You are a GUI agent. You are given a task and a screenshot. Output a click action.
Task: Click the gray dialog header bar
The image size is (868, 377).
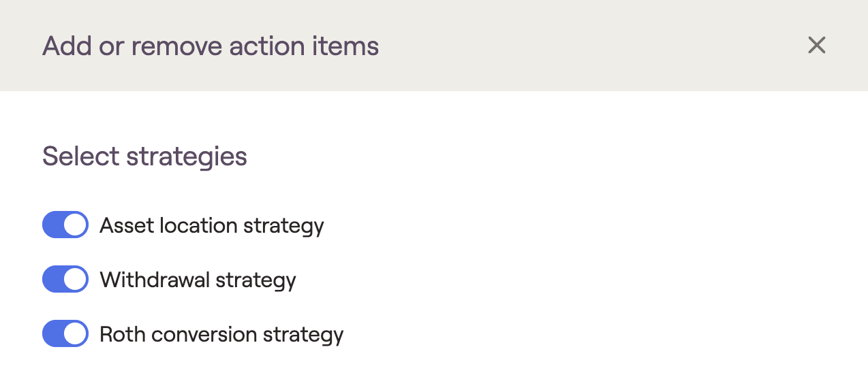579,46
